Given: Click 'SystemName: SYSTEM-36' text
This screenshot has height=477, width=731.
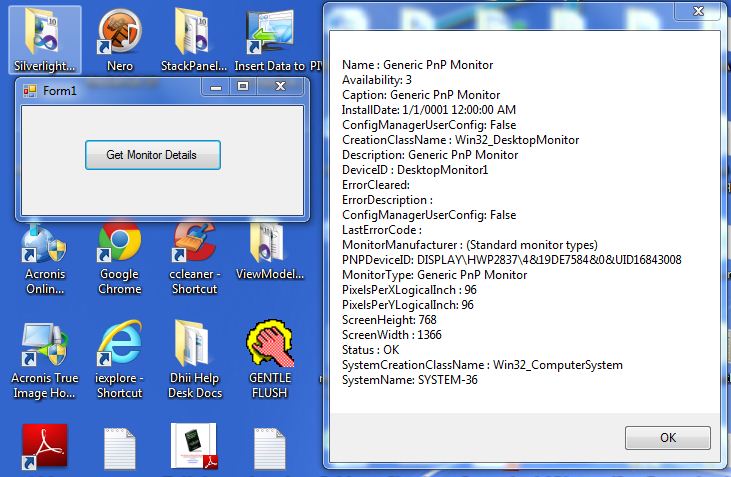Looking at the screenshot, I should (410, 380).
